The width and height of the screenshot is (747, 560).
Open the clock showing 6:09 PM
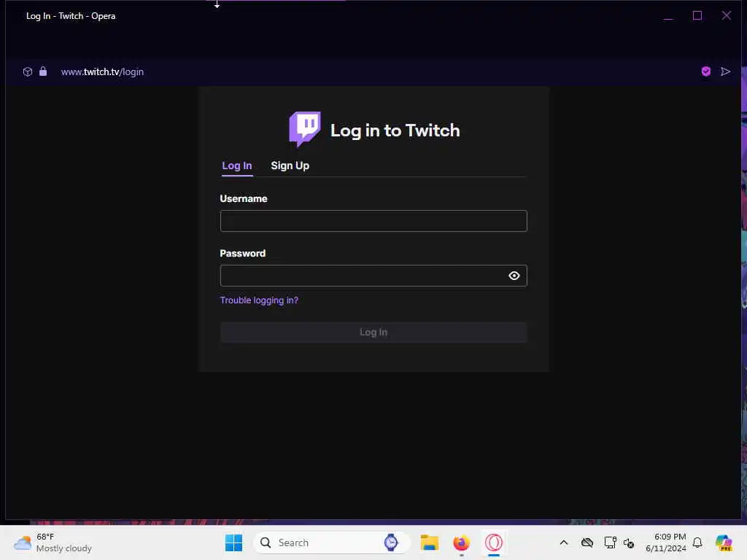click(666, 542)
